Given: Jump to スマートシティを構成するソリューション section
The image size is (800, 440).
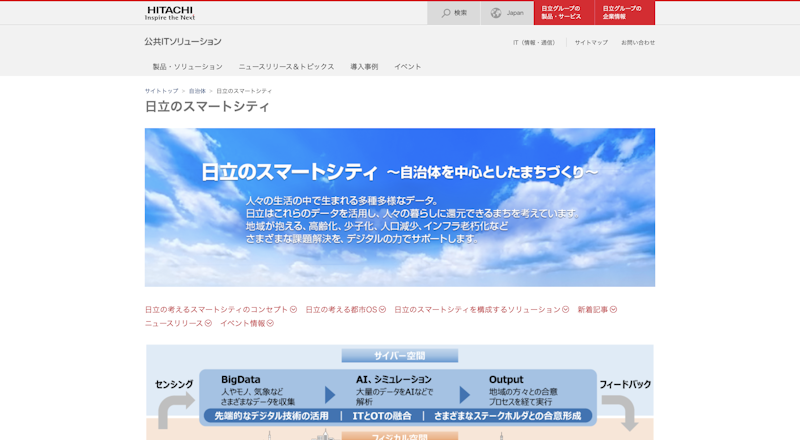Looking at the screenshot, I should pyautogui.click(x=477, y=310).
